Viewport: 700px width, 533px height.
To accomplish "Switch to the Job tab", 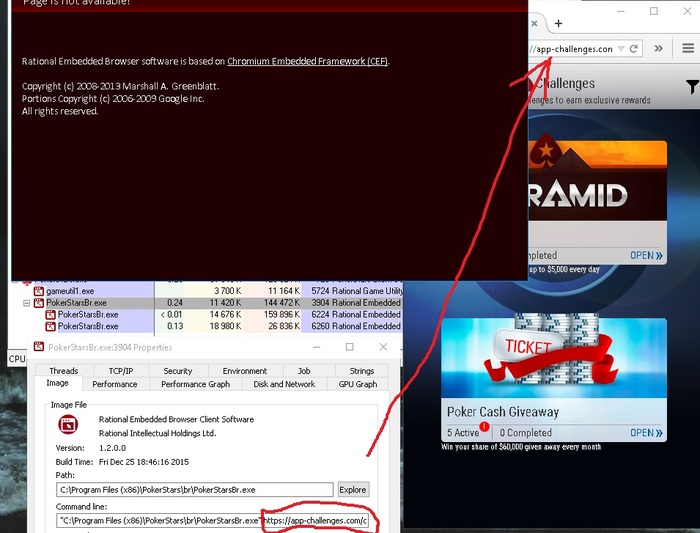I will tap(304, 371).
